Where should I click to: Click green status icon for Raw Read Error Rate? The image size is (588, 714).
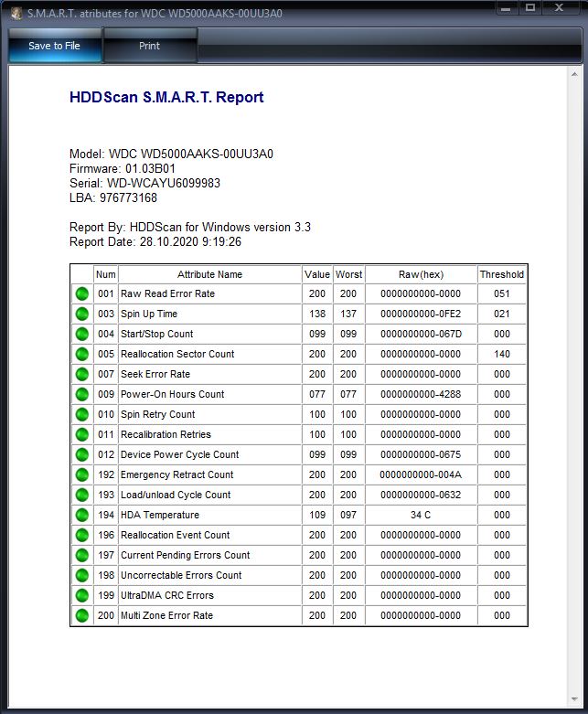click(x=82, y=293)
